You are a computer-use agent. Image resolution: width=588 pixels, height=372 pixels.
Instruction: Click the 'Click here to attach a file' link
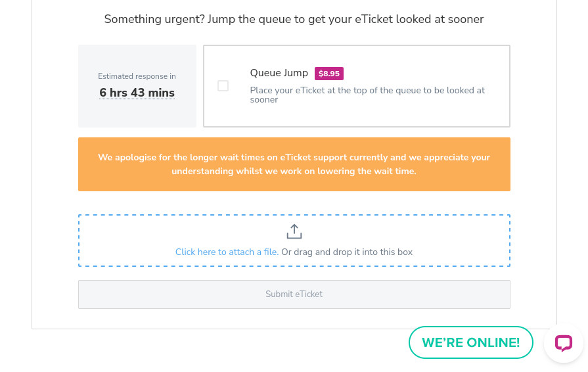click(227, 252)
